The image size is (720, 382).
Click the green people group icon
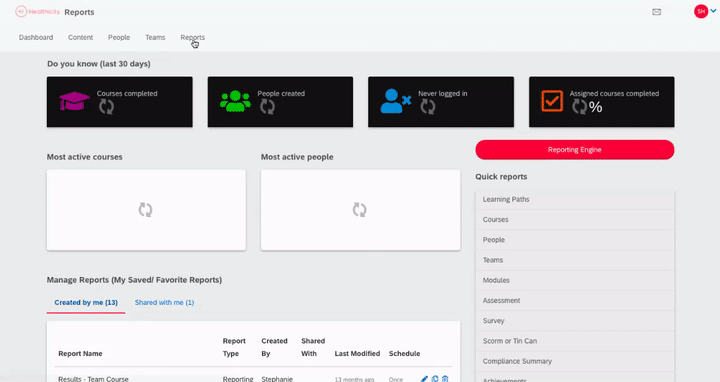tap(235, 101)
